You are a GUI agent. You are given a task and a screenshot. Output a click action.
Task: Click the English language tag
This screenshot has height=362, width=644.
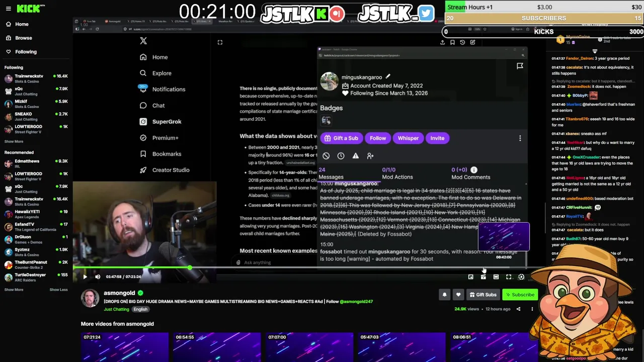click(x=140, y=309)
